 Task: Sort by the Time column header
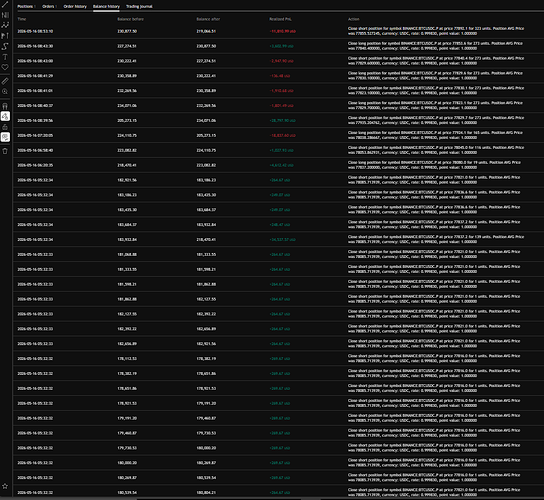[22, 19]
